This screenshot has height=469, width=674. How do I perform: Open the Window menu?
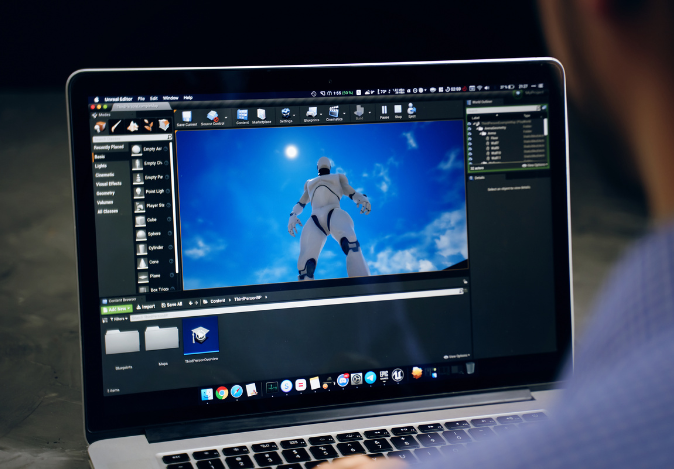(171, 98)
